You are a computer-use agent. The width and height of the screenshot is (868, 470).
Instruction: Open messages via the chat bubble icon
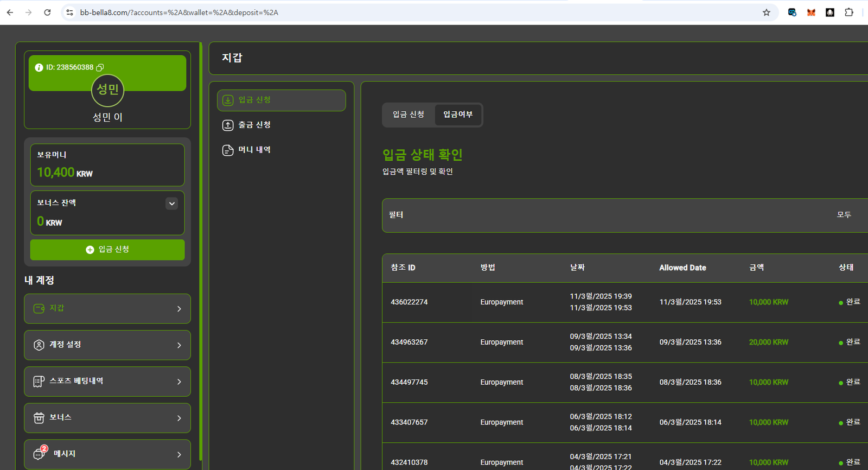[39, 454]
